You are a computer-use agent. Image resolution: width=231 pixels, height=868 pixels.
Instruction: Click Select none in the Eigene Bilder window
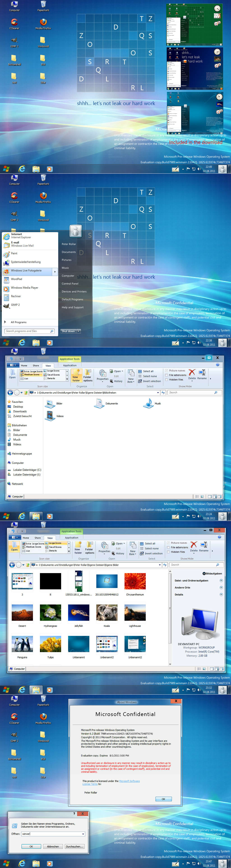[x=149, y=548]
